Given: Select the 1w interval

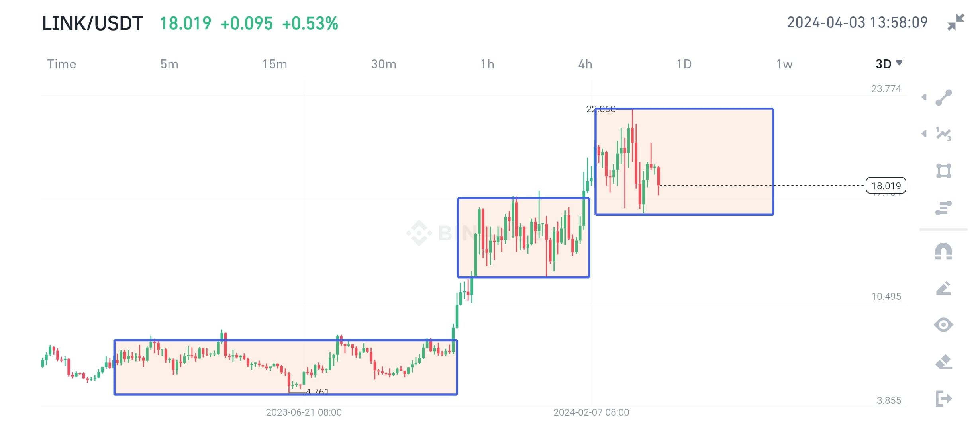Looking at the screenshot, I should [784, 64].
